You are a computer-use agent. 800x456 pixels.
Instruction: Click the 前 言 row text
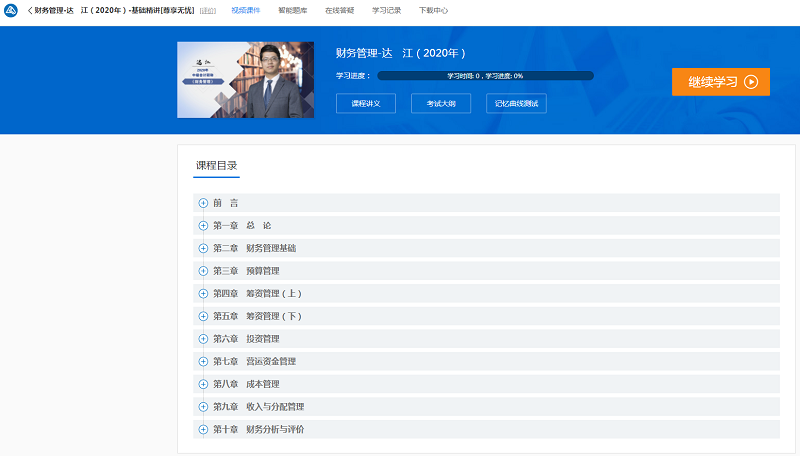[x=226, y=203]
